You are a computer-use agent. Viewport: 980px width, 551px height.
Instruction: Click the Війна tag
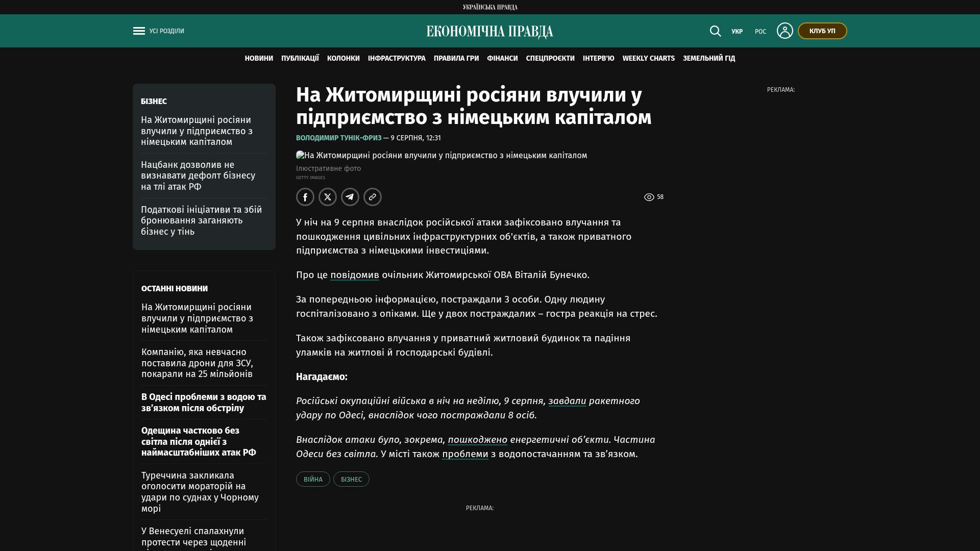[x=313, y=479]
